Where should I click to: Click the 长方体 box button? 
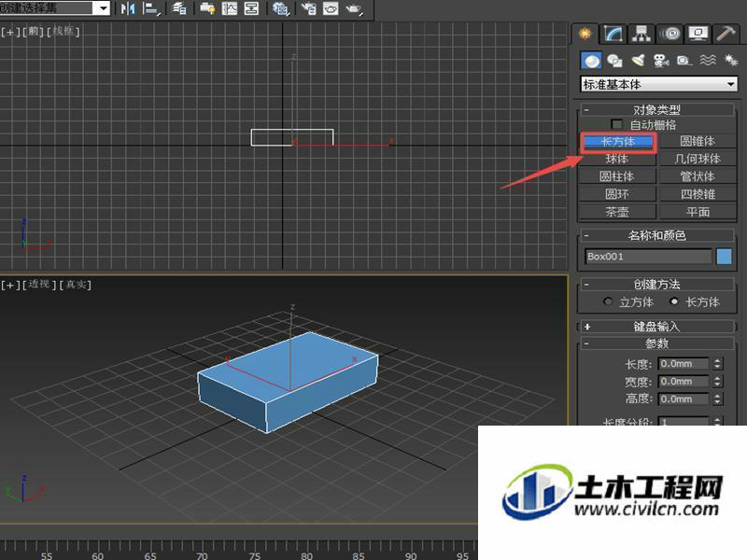(x=618, y=142)
